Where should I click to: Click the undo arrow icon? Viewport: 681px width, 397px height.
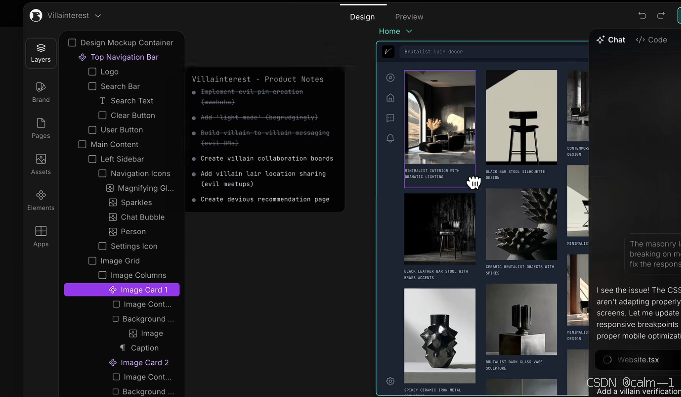(642, 16)
